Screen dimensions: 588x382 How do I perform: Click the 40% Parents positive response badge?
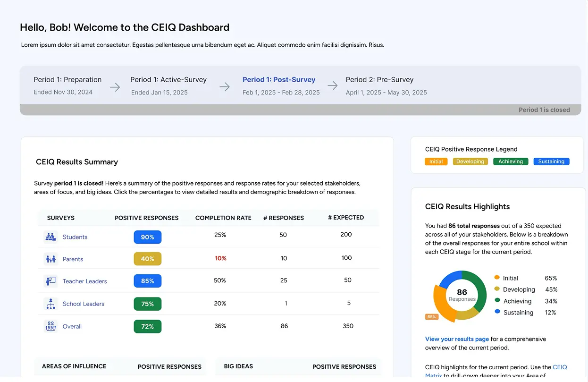[x=147, y=259]
